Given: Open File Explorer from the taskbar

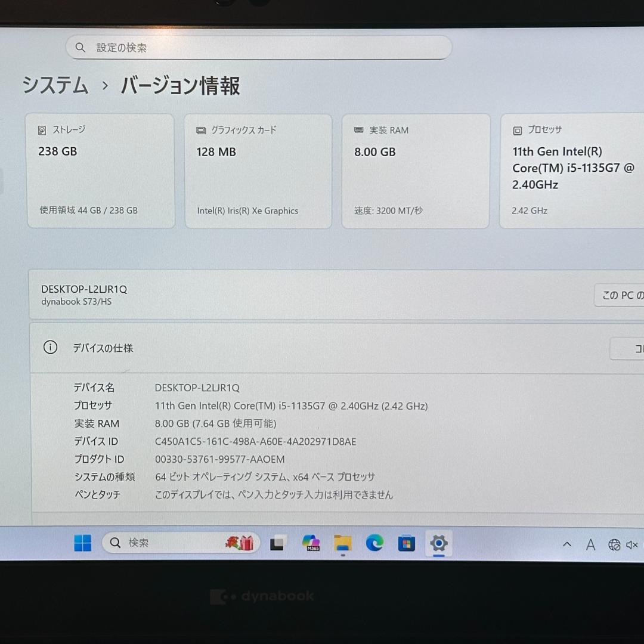Looking at the screenshot, I should click(x=342, y=543).
